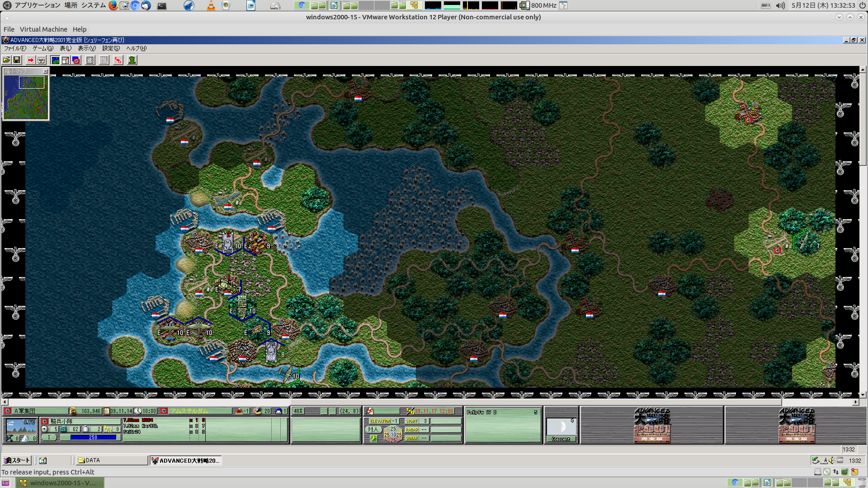Click the funds value 103,946
The width and height of the screenshot is (868, 488).
90,411
